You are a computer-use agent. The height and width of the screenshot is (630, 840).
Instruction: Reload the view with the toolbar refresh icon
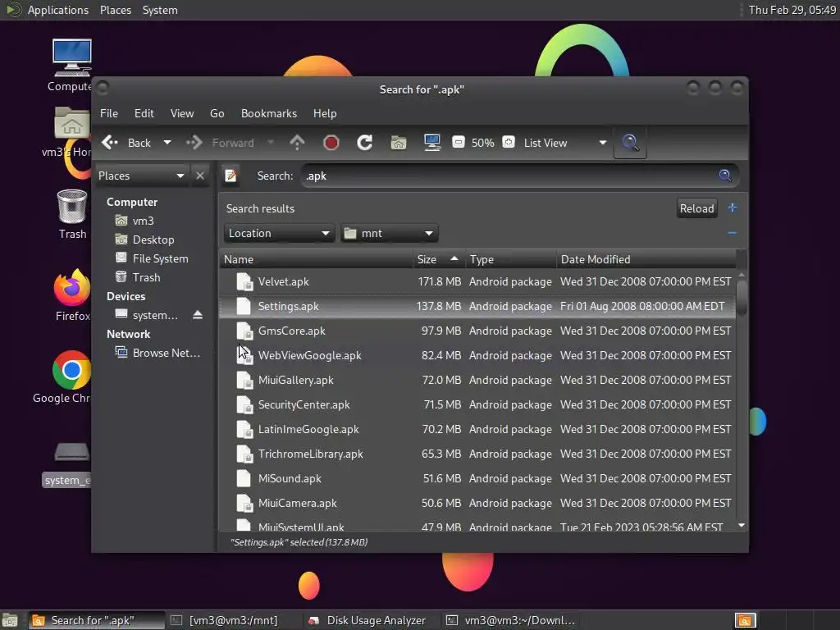pos(365,143)
